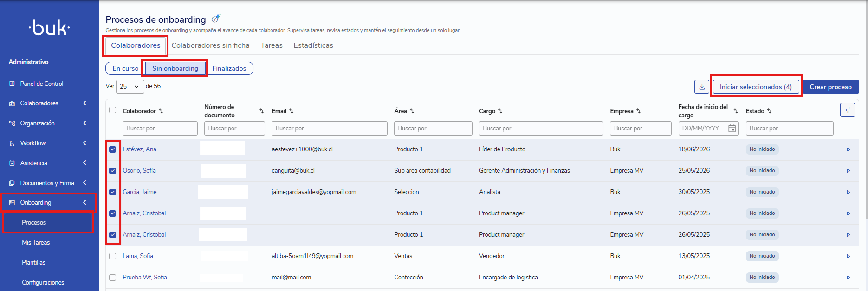
Task: Sort by Área column arrows
Action: click(412, 111)
